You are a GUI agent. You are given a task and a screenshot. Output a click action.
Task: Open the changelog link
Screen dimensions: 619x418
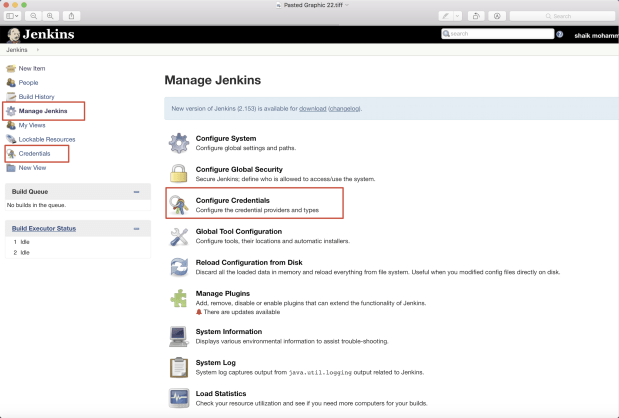click(345, 109)
